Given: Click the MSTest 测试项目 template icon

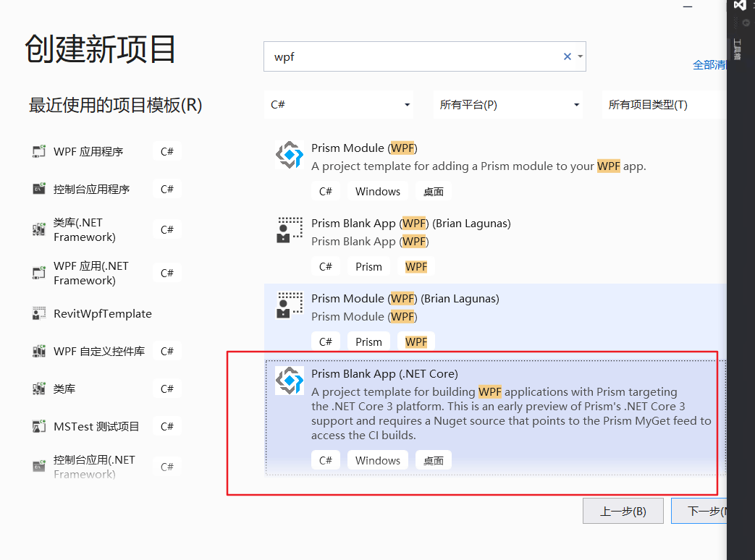Looking at the screenshot, I should (x=38, y=426).
